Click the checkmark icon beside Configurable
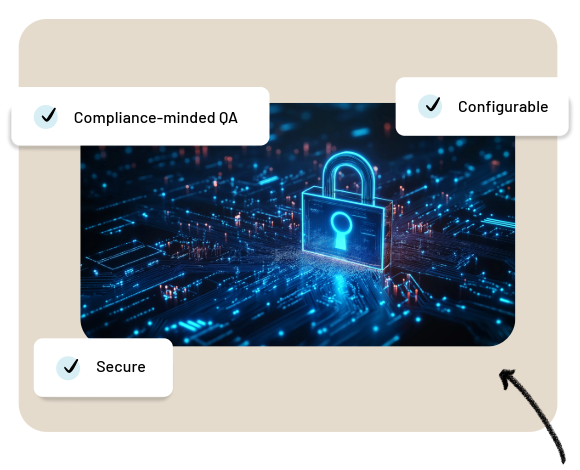This screenshot has height=470, width=580. click(430, 106)
